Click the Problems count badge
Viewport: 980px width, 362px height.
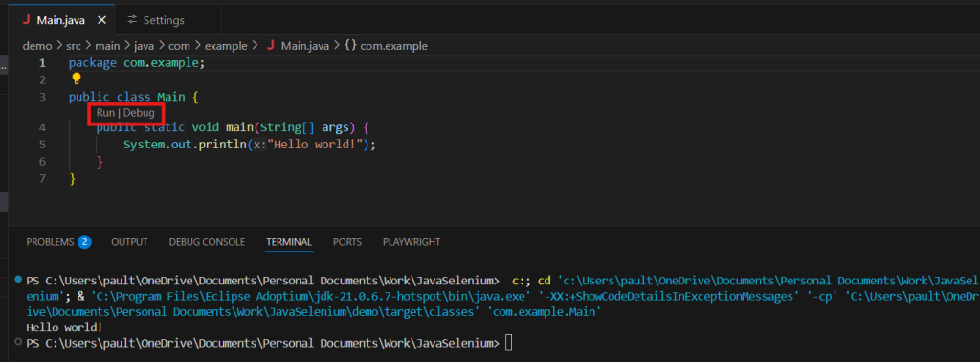84,242
